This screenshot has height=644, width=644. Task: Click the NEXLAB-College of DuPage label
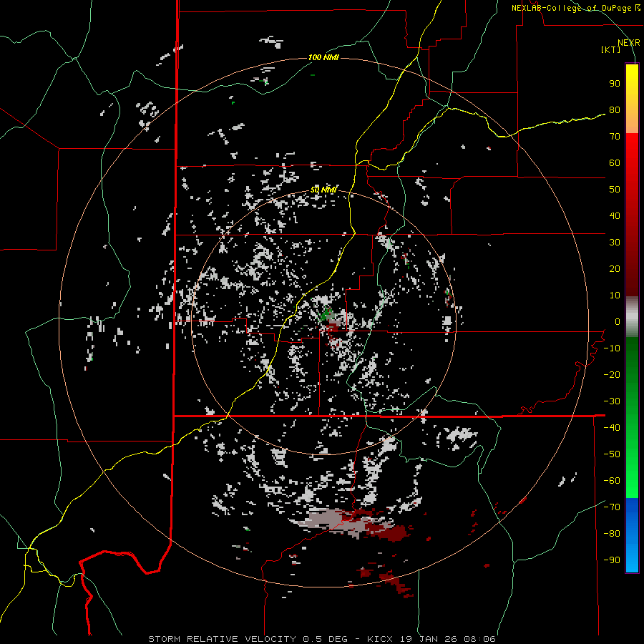click(573, 7)
